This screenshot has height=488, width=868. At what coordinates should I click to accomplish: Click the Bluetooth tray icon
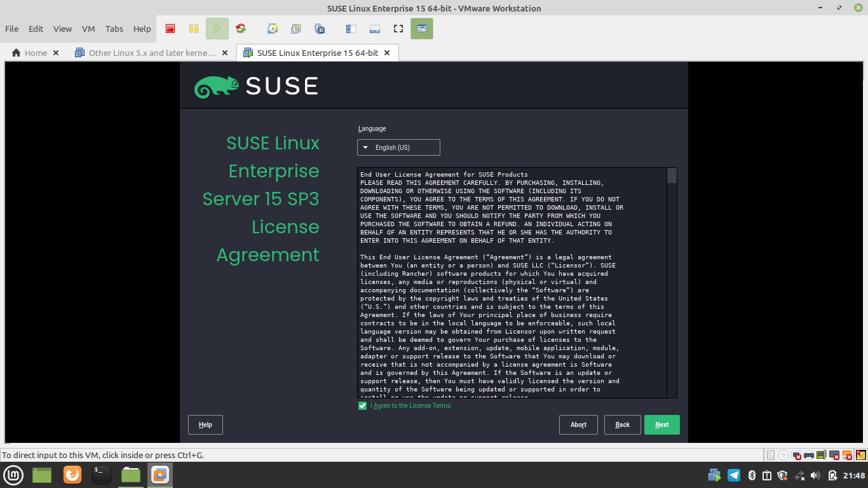coord(751,475)
